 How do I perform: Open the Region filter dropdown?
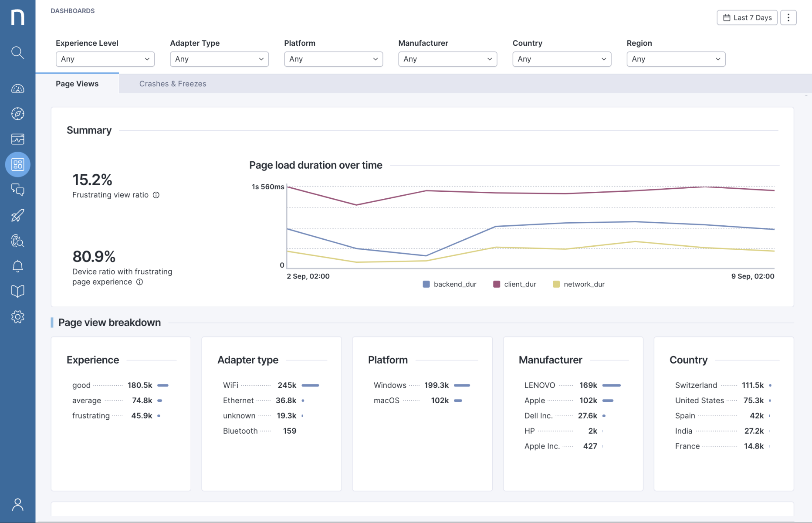676,59
